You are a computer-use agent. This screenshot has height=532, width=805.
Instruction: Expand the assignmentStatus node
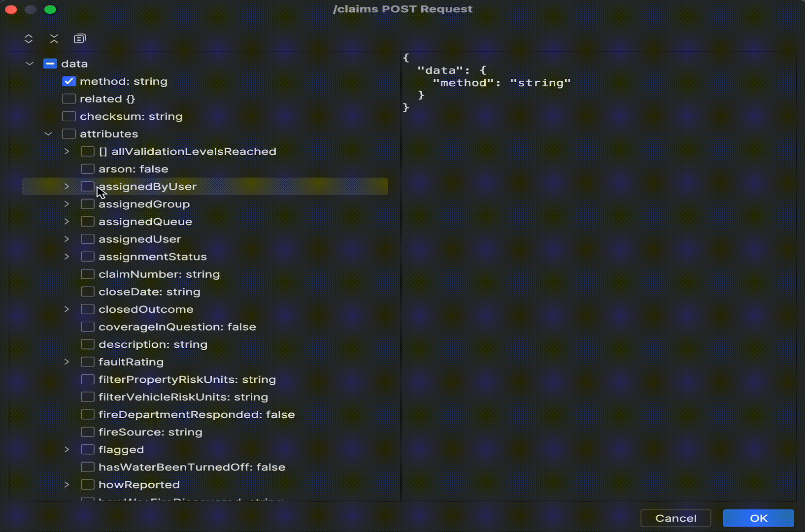[67, 257]
